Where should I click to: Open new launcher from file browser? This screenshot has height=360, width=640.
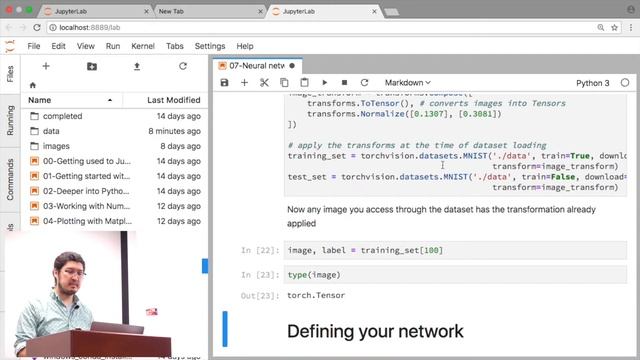pos(46,66)
